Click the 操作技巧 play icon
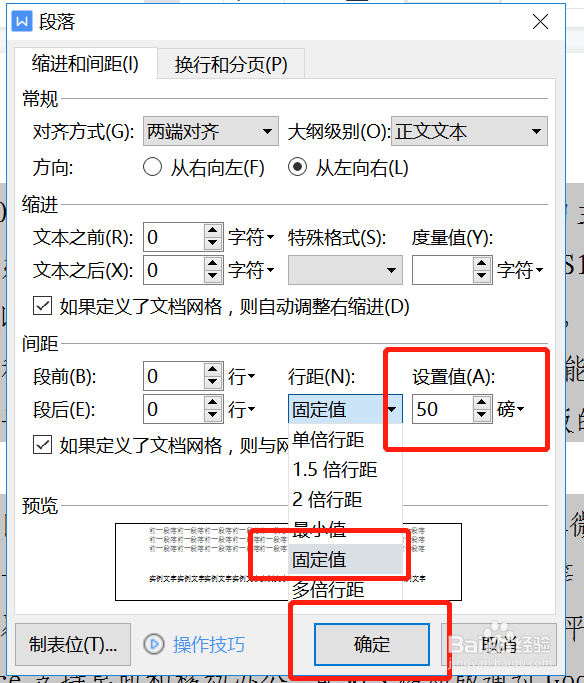Screen dimensions: 584x683 (x=154, y=644)
